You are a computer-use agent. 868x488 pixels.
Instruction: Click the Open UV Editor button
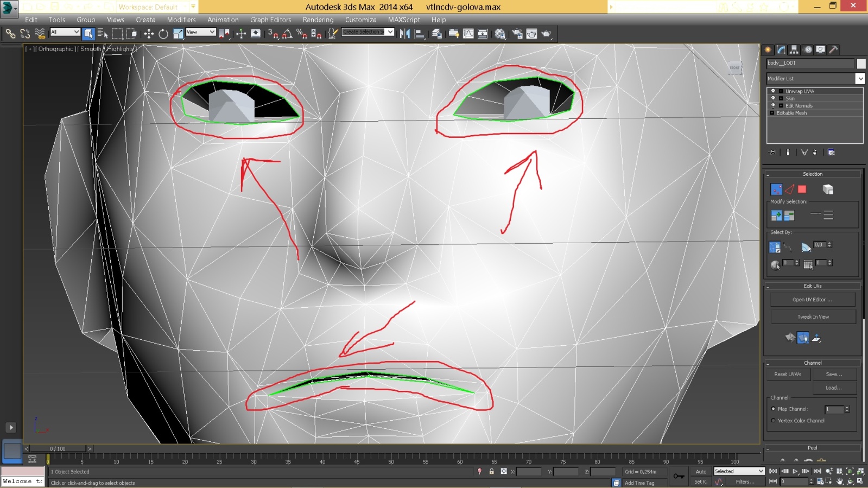click(813, 300)
